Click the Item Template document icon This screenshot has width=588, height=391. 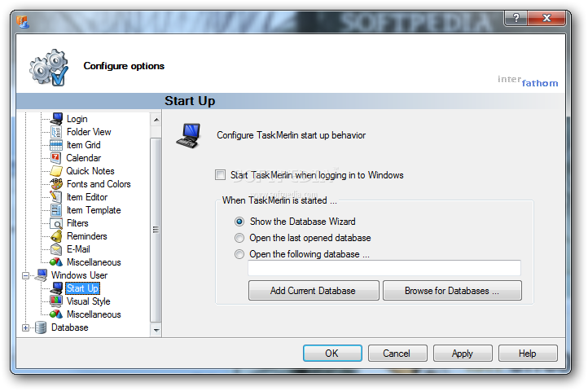(x=56, y=210)
